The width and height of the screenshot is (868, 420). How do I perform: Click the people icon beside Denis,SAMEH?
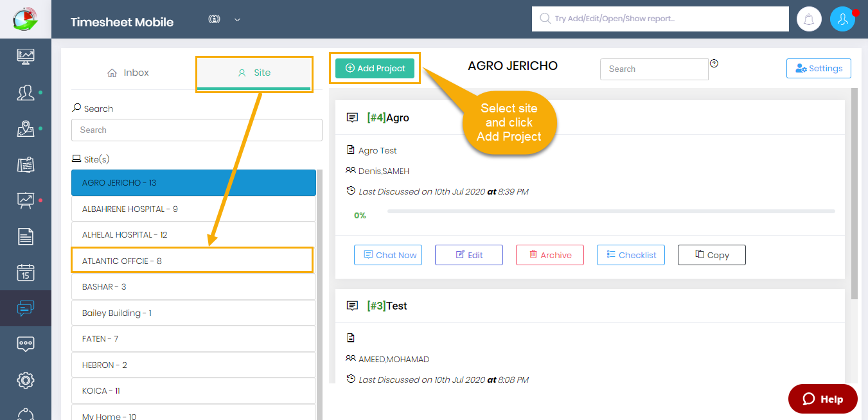[x=350, y=171]
